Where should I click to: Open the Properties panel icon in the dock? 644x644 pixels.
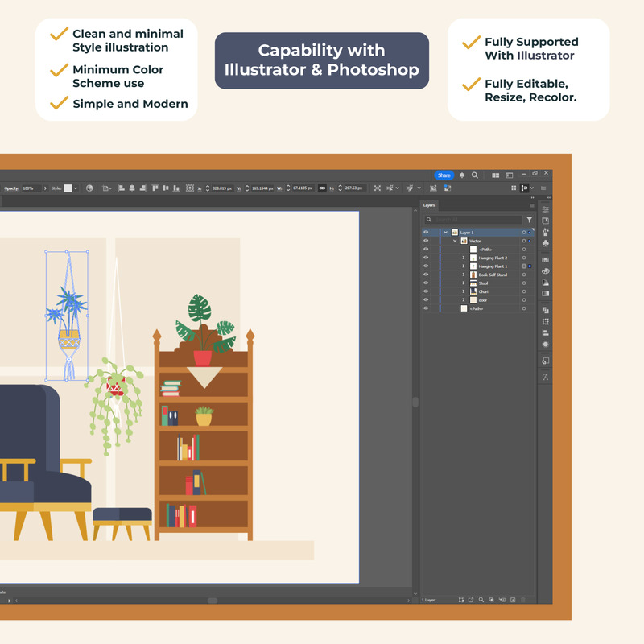pyautogui.click(x=546, y=209)
